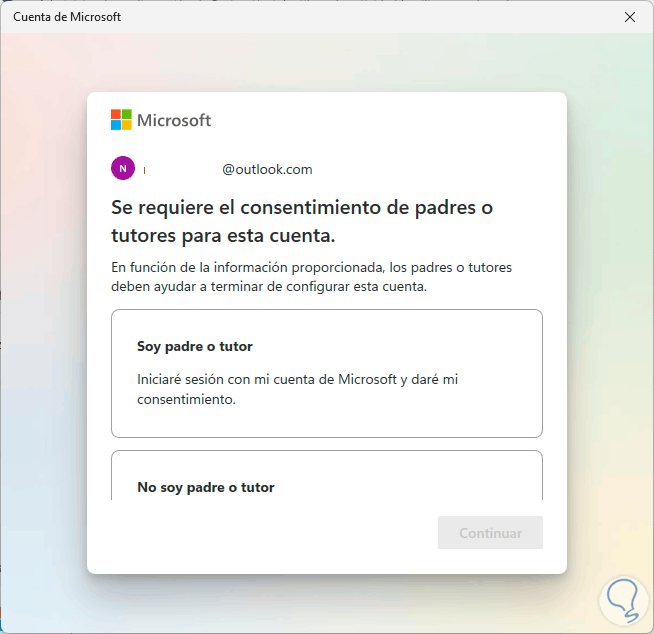Screen dimensions: 654x634
Task: Click the Microsoft four-square logo
Action: pos(121,120)
